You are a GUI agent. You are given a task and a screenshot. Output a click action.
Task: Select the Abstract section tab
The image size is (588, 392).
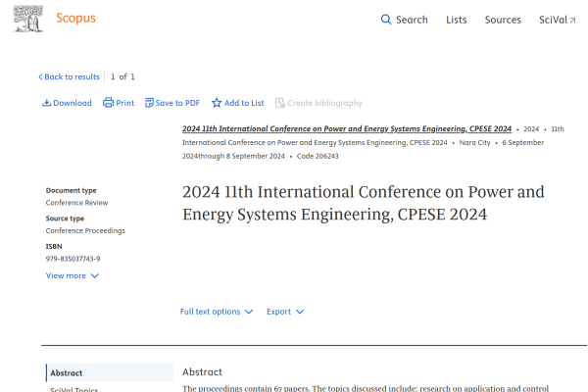point(110,372)
